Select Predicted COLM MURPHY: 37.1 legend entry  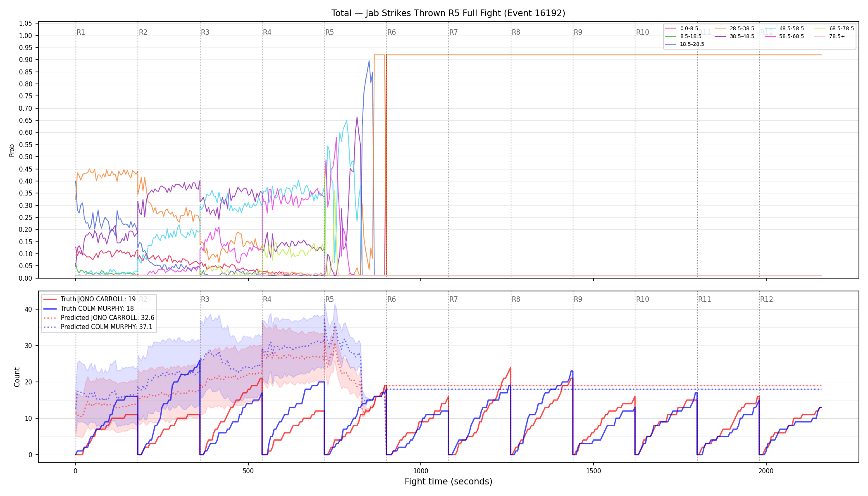pyautogui.click(x=98, y=327)
